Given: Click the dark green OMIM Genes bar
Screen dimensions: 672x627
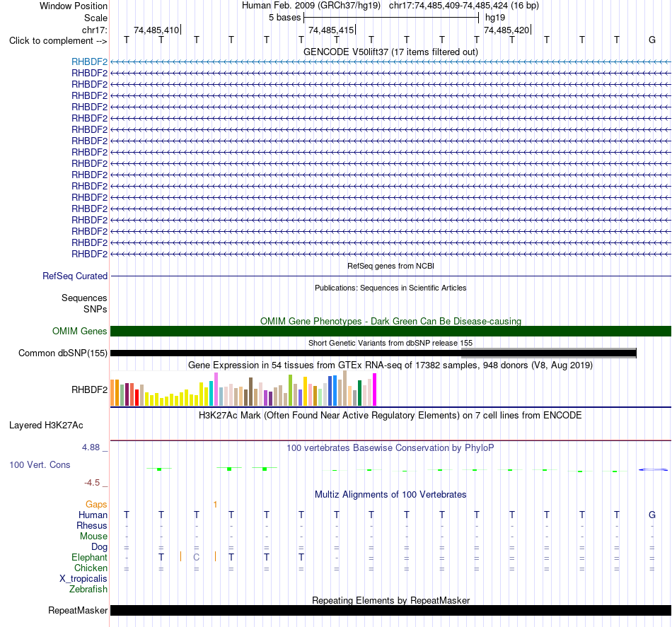Looking at the screenshot, I should (x=390, y=331).
